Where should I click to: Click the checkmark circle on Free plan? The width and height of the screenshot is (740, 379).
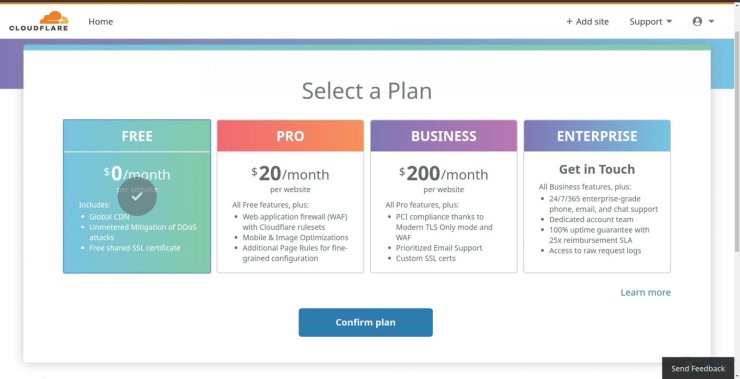coord(137,196)
